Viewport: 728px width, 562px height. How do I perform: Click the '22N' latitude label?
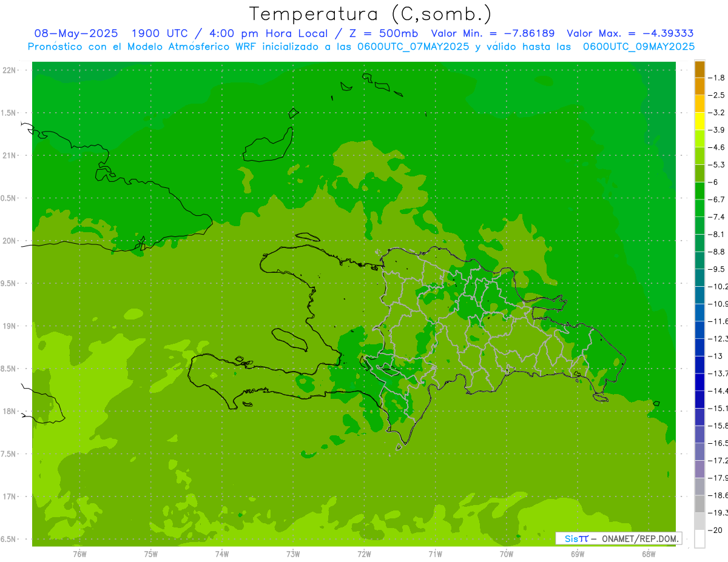pyautogui.click(x=9, y=70)
